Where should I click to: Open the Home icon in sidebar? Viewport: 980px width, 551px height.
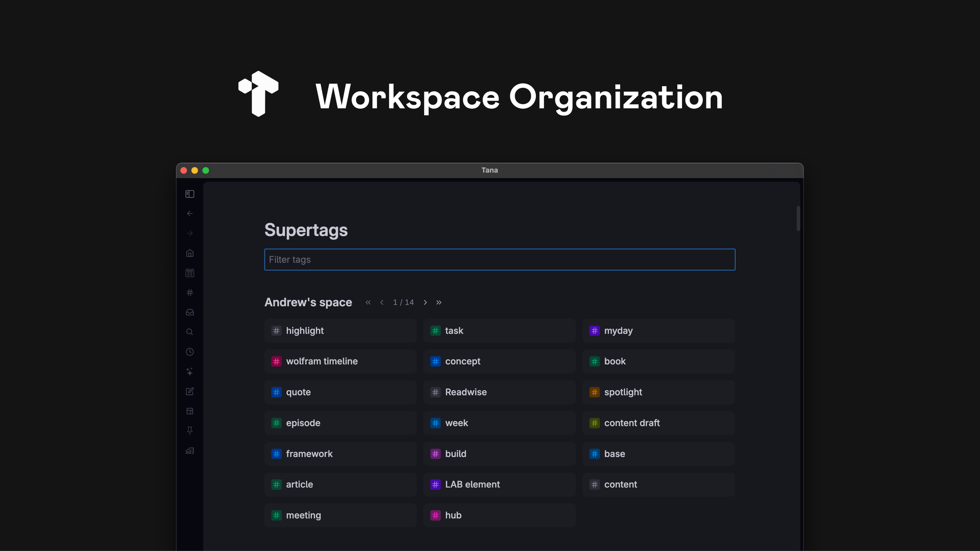190,253
